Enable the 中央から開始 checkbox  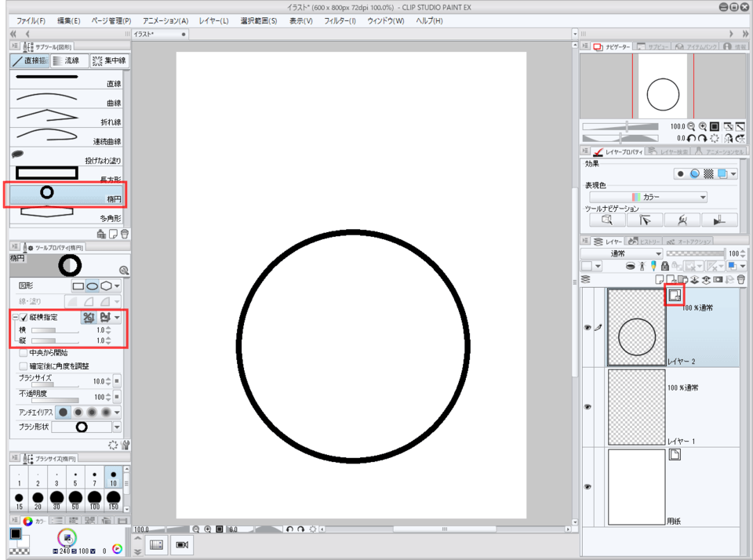pyautogui.click(x=23, y=353)
